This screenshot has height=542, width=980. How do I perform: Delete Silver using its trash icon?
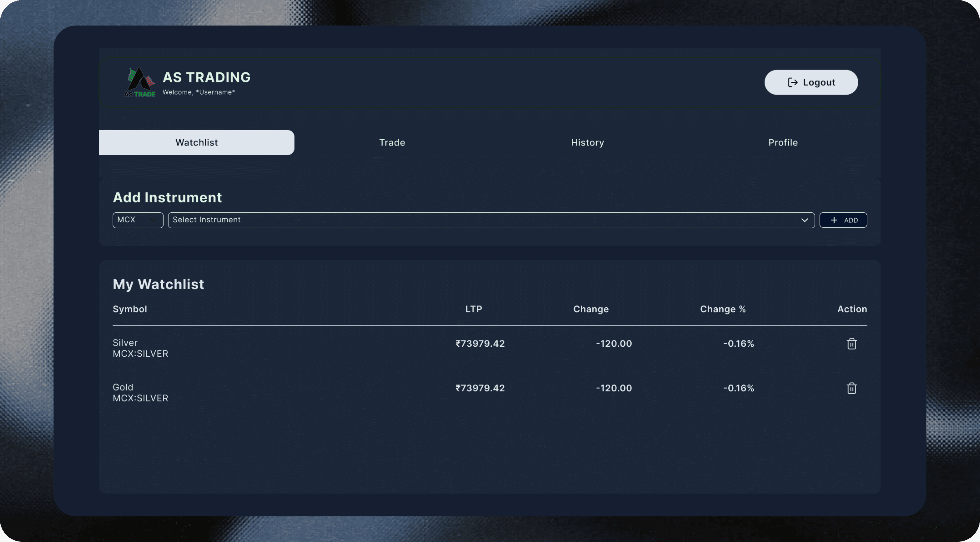click(852, 343)
